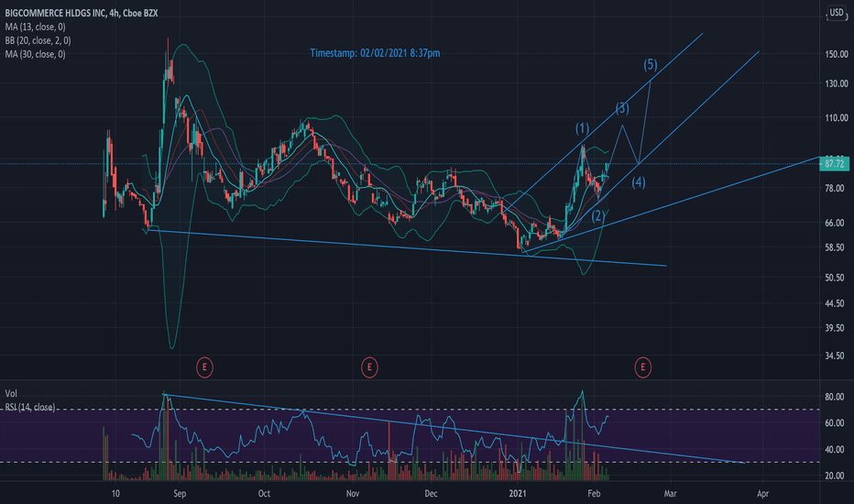Select the wave label (3)
Image resolution: width=854 pixels, height=504 pixels.
point(622,108)
